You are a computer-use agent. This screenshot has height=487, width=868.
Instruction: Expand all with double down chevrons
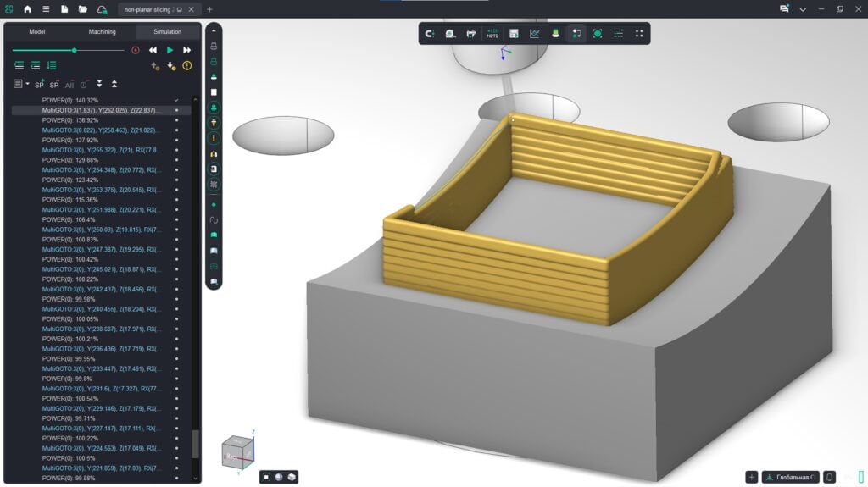(x=99, y=84)
